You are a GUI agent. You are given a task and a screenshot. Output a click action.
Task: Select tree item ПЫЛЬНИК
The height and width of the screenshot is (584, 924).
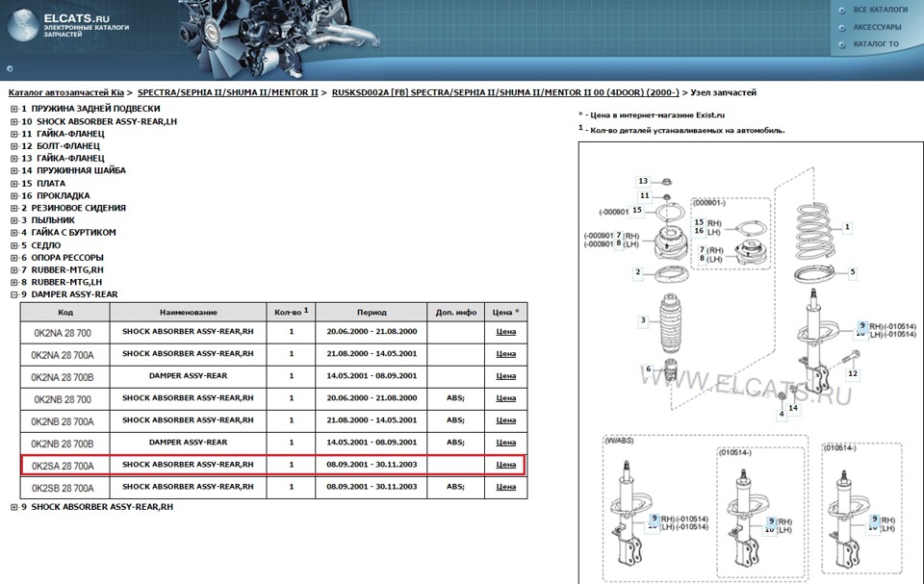(53, 220)
